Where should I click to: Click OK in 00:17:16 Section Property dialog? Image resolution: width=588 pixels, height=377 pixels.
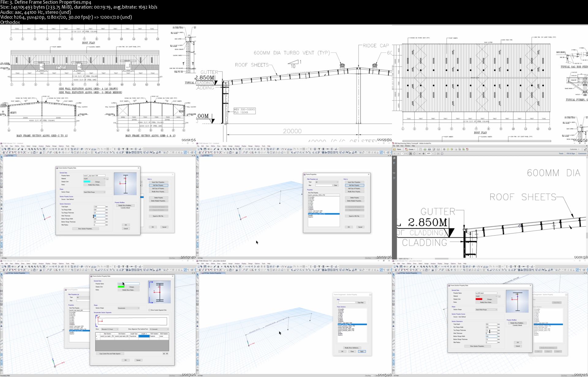tap(518, 342)
